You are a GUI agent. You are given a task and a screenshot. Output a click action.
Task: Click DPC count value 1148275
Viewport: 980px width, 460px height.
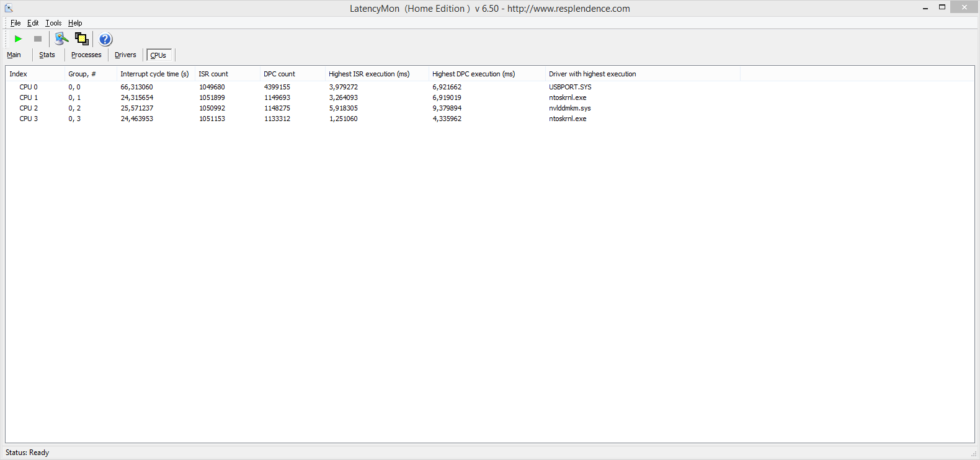[277, 108]
